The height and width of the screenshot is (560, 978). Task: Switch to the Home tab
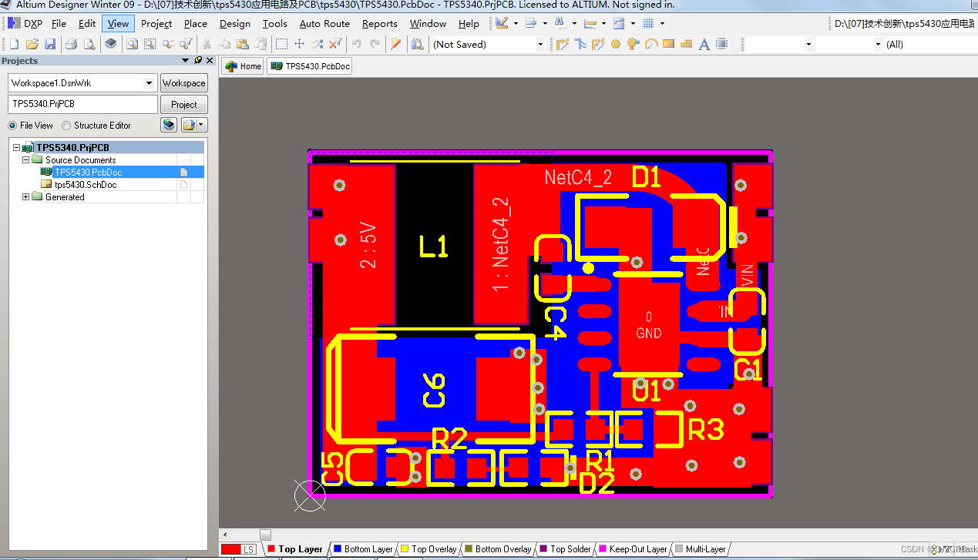point(242,66)
